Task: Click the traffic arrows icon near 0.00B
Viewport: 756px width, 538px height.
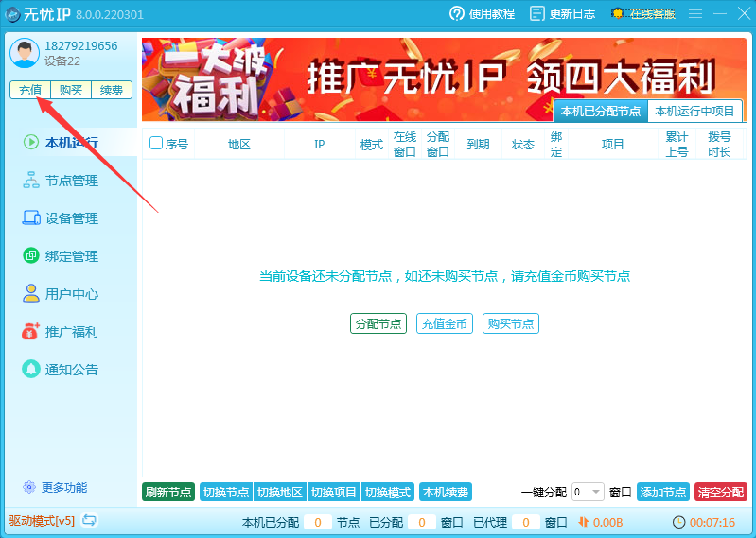Action: [x=584, y=522]
